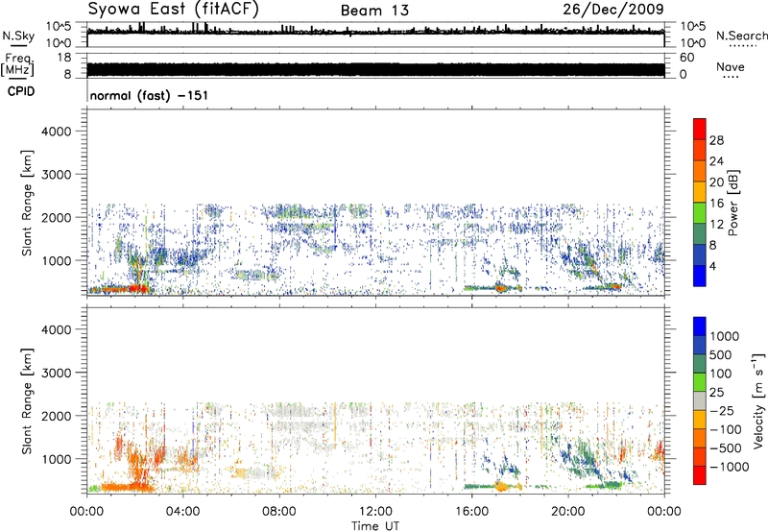Image resolution: width=768 pixels, height=532 pixels.
Task: Pick the bright green 25–100 Velocity swatch
Action: 700,382
